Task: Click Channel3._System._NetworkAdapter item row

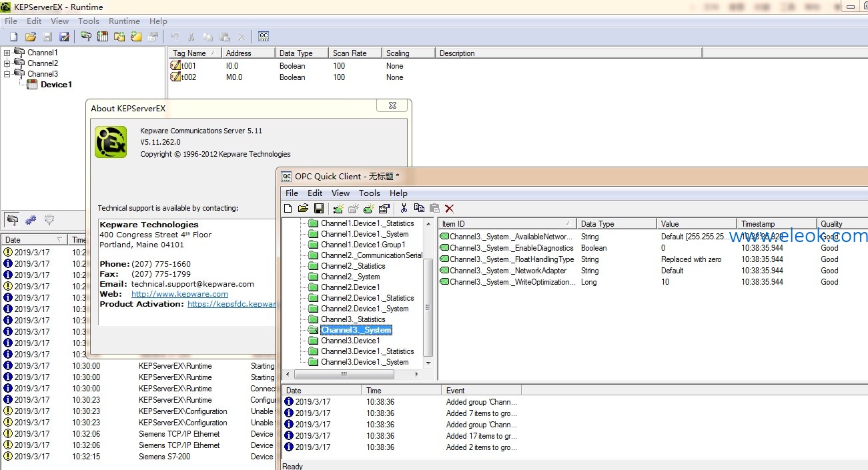Action: pyautogui.click(x=654, y=271)
